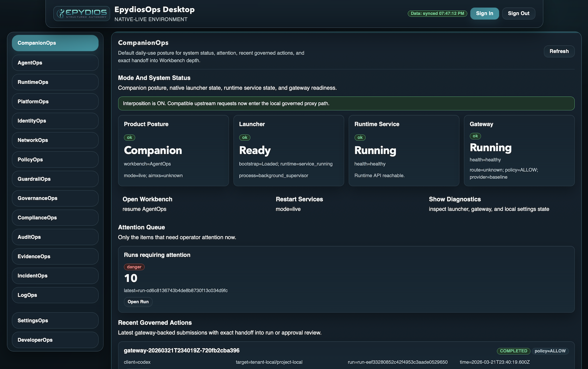Click Sign In
588x369 pixels.
point(484,13)
